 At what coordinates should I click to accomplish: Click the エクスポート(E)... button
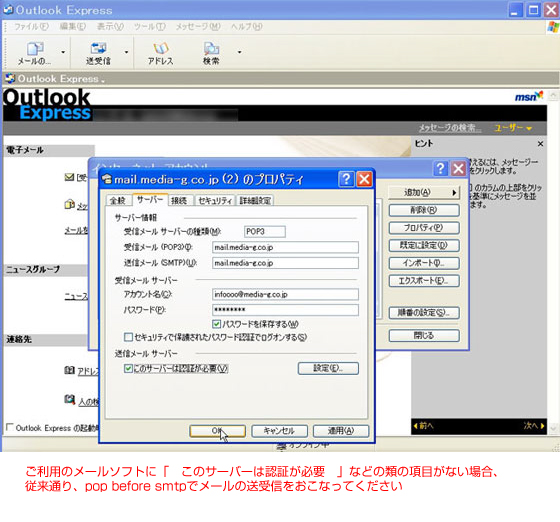coord(424,281)
